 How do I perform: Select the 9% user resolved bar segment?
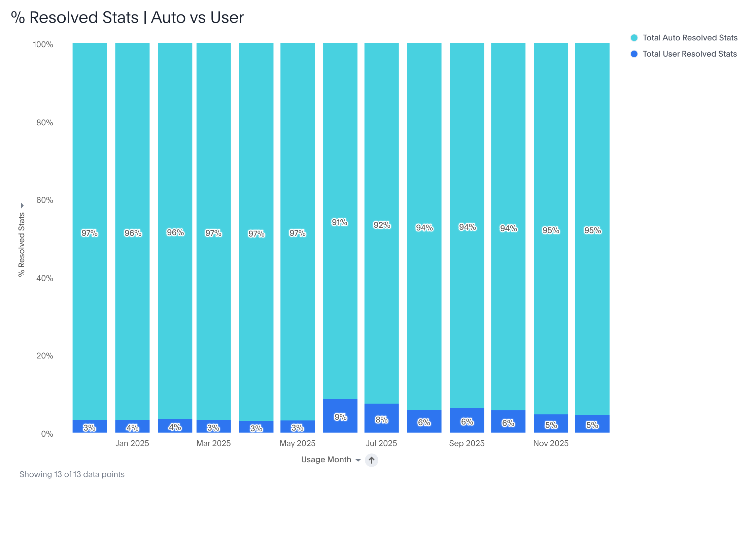click(x=340, y=416)
